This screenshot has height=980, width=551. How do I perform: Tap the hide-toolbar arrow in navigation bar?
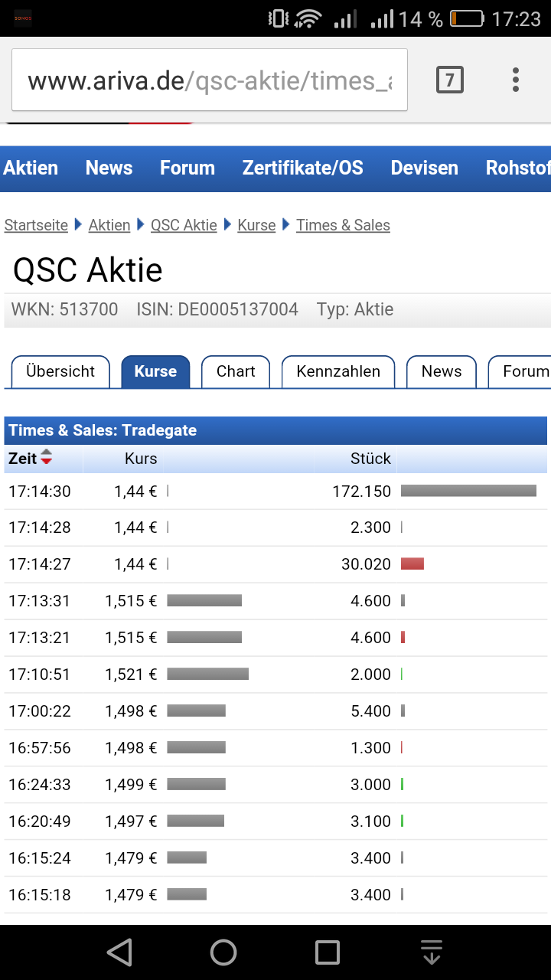pyautogui.click(x=432, y=952)
